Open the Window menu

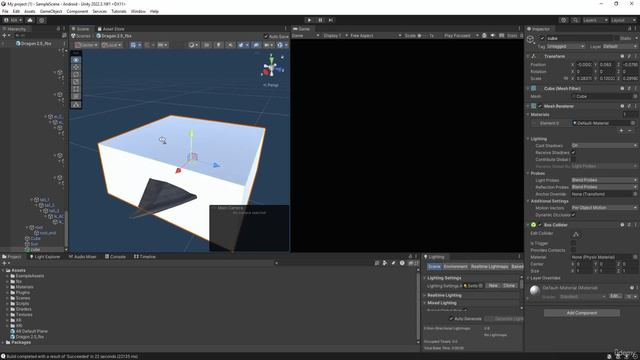tap(138, 11)
